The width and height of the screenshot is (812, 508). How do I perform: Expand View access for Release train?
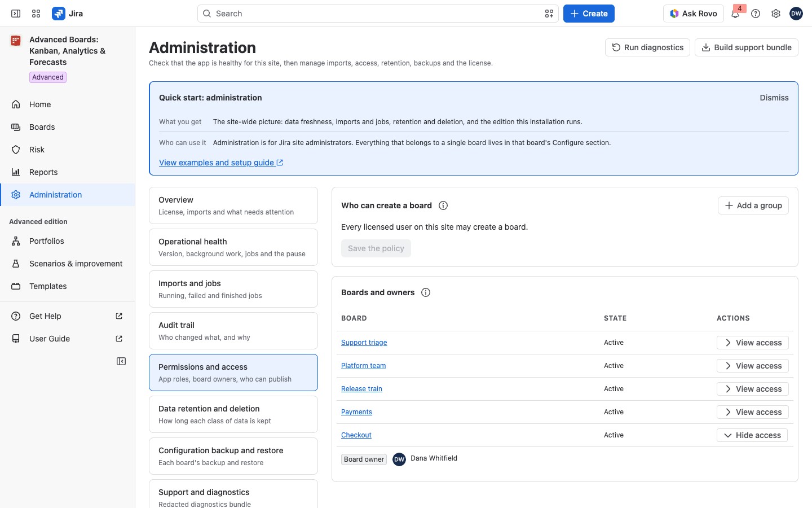point(753,389)
